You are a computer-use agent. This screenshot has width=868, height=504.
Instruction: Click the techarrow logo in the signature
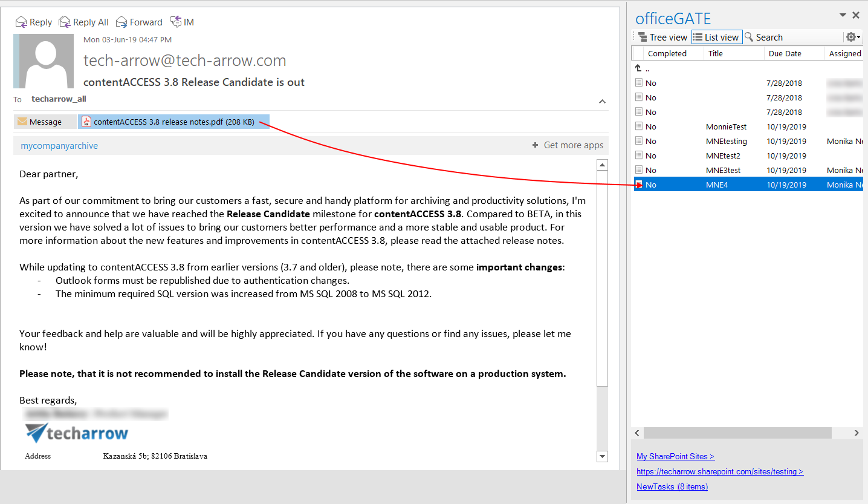[x=77, y=432]
